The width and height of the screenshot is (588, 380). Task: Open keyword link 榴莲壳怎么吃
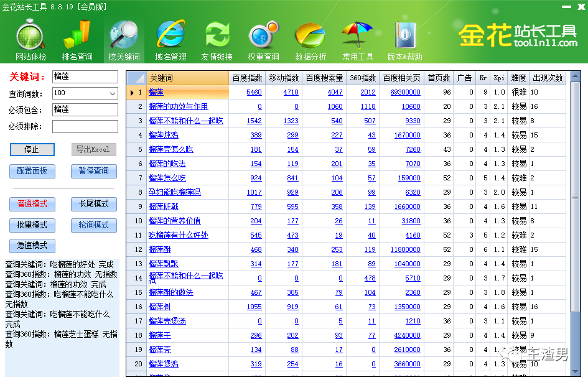170,149
